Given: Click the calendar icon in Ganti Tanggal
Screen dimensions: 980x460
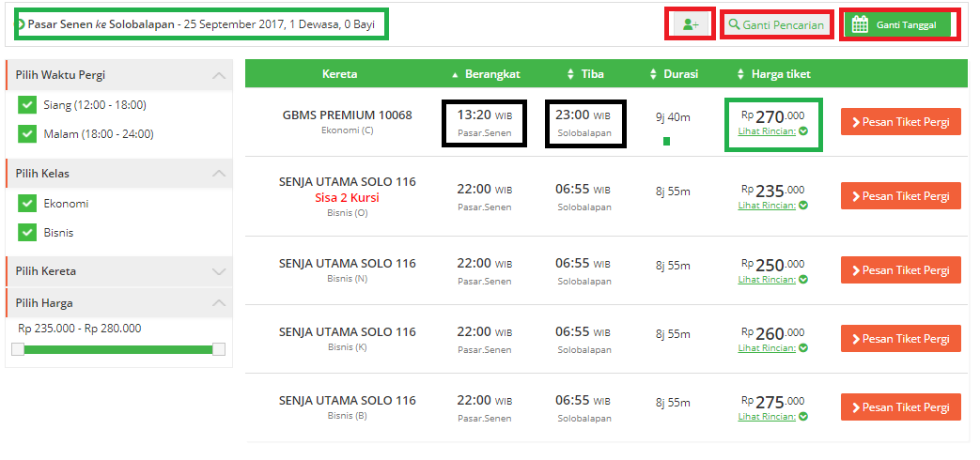Looking at the screenshot, I should pos(859,25).
